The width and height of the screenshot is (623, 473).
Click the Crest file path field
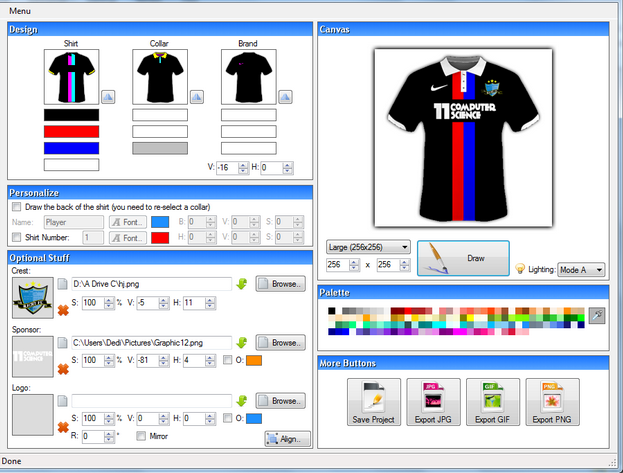[x=151, y=284]
